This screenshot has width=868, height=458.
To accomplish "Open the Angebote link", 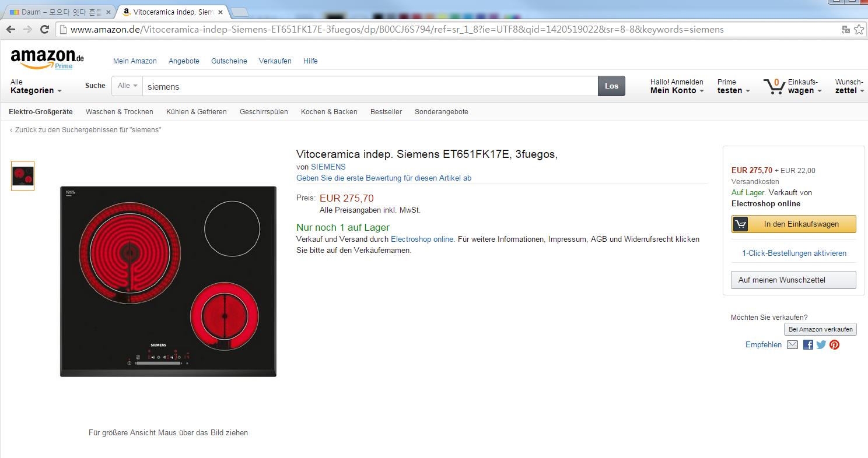I will (184, 61).
